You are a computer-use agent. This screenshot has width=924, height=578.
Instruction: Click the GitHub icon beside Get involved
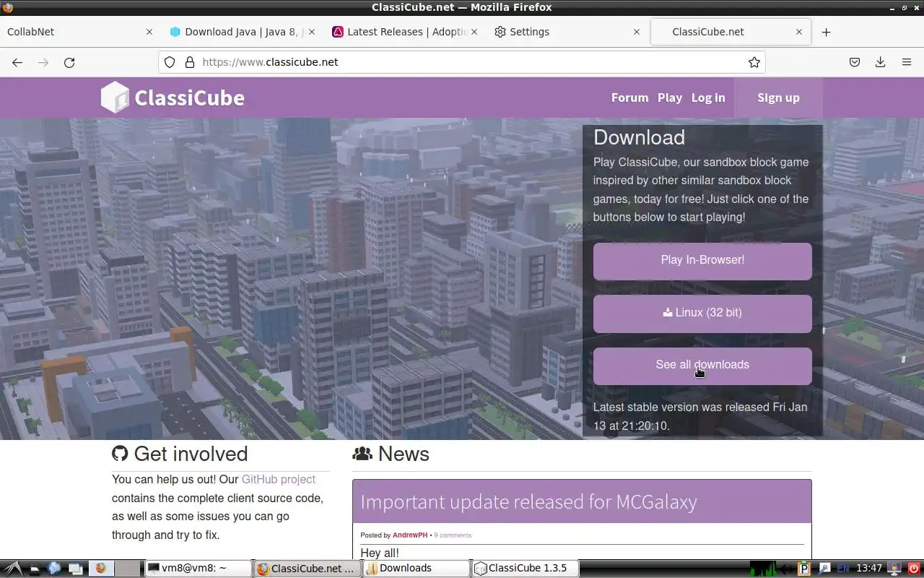click(x=120, y=454)
